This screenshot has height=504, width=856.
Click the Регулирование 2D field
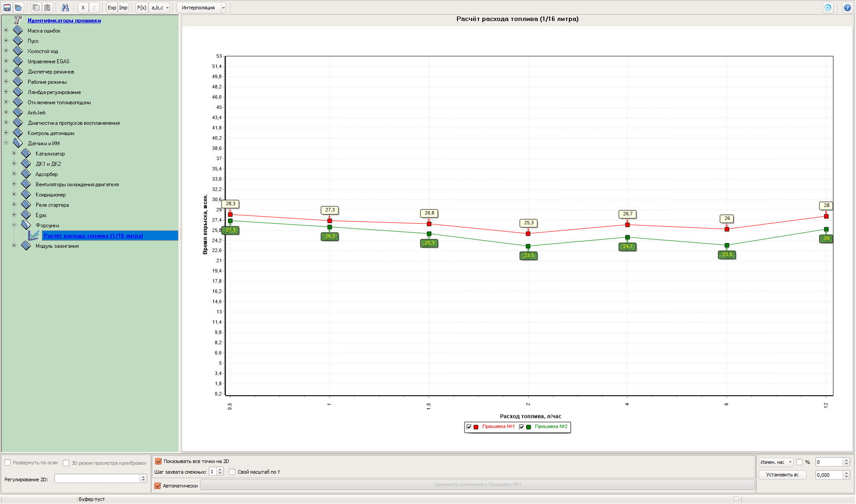click(97, 478)
